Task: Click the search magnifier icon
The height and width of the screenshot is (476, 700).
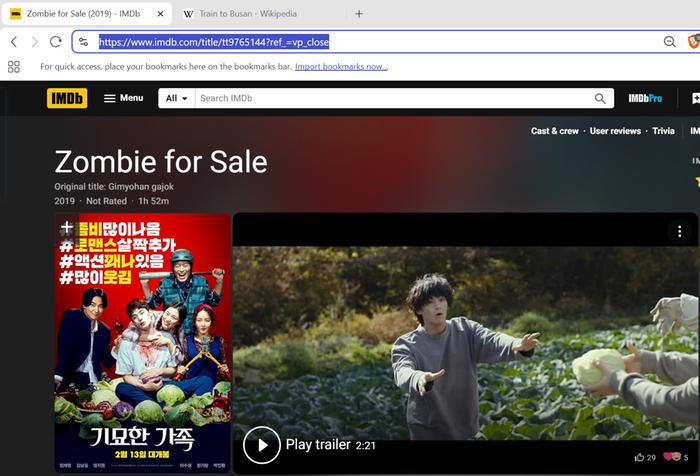Action: coord(600,98)
